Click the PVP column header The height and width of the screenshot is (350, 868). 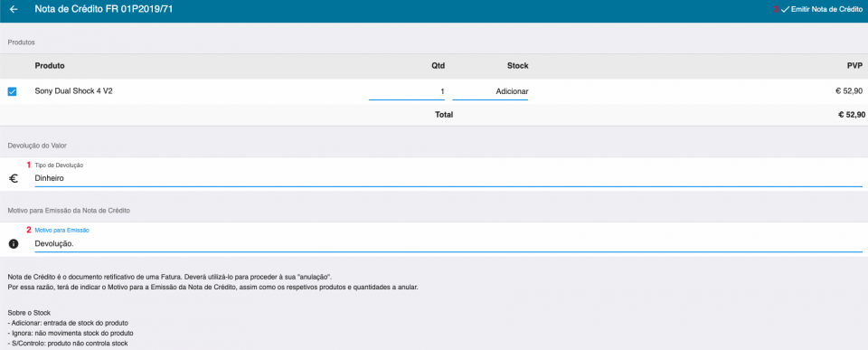tap(855, 66)
